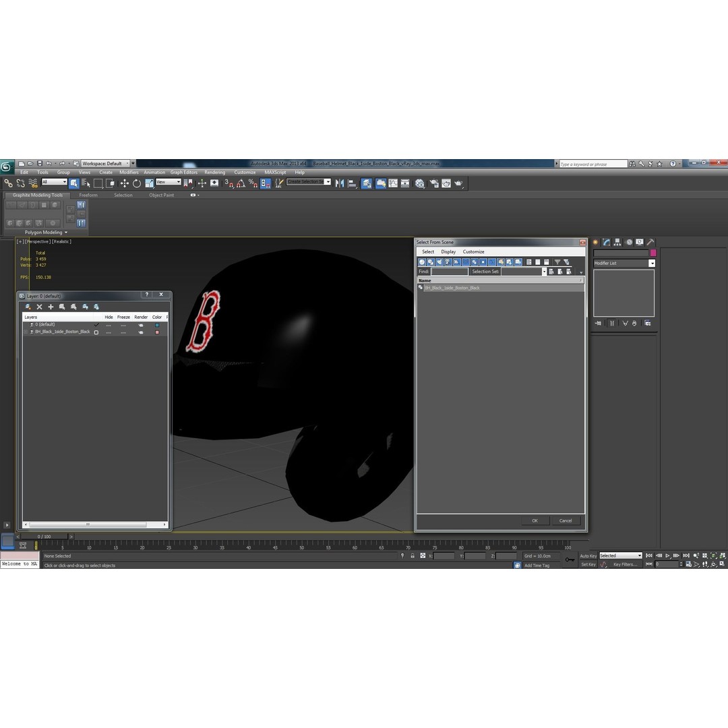
Task: Open the Manage Layers toolbar icon
Action: pyautogui.click(x=367, y=183)
